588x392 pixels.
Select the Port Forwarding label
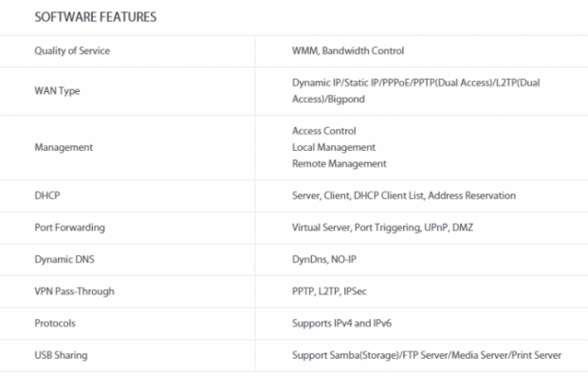pyautogui.click(x=70, y=228)
